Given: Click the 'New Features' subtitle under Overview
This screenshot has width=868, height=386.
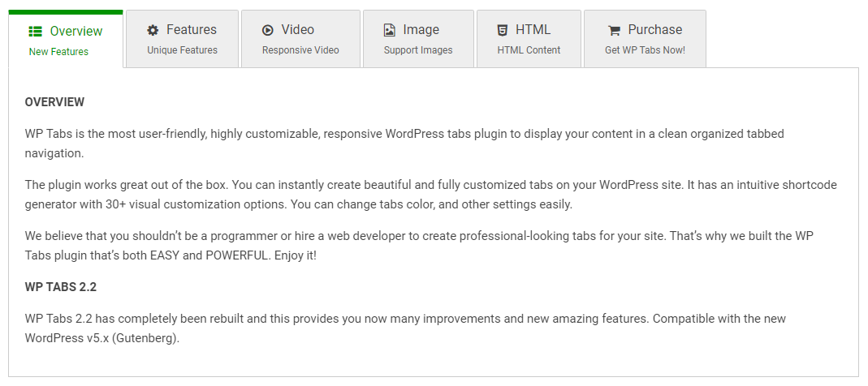Looking at the screenshot, I should [58, 52].
